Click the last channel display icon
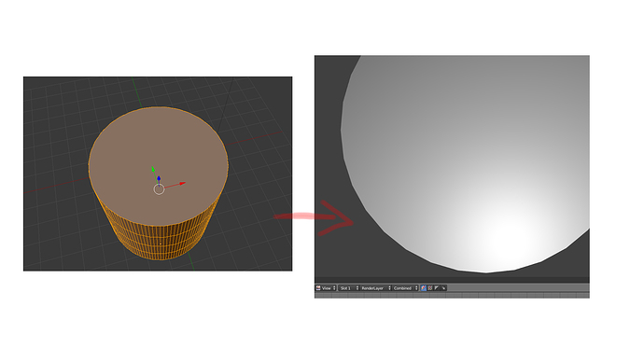 pos(443,288)
